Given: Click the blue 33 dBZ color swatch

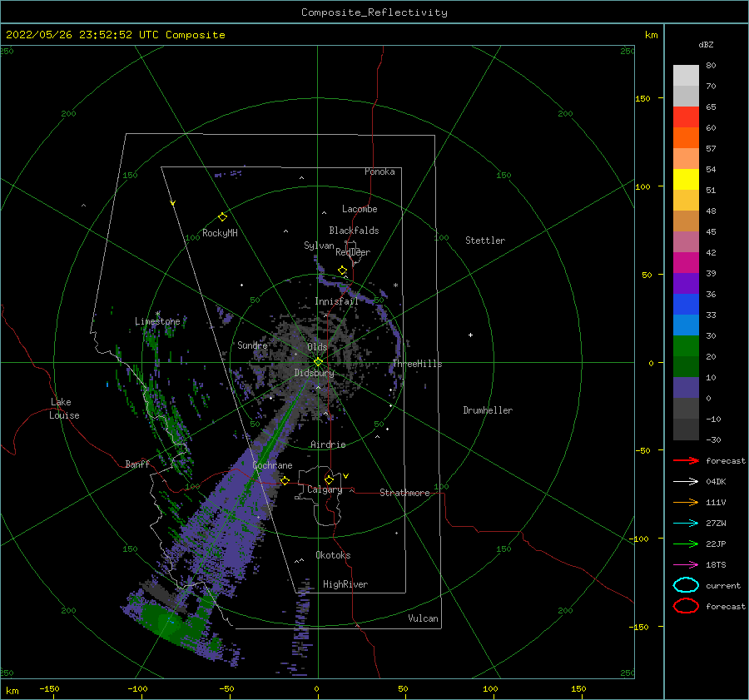Looking at the screenshot, I should click(686, 305).
